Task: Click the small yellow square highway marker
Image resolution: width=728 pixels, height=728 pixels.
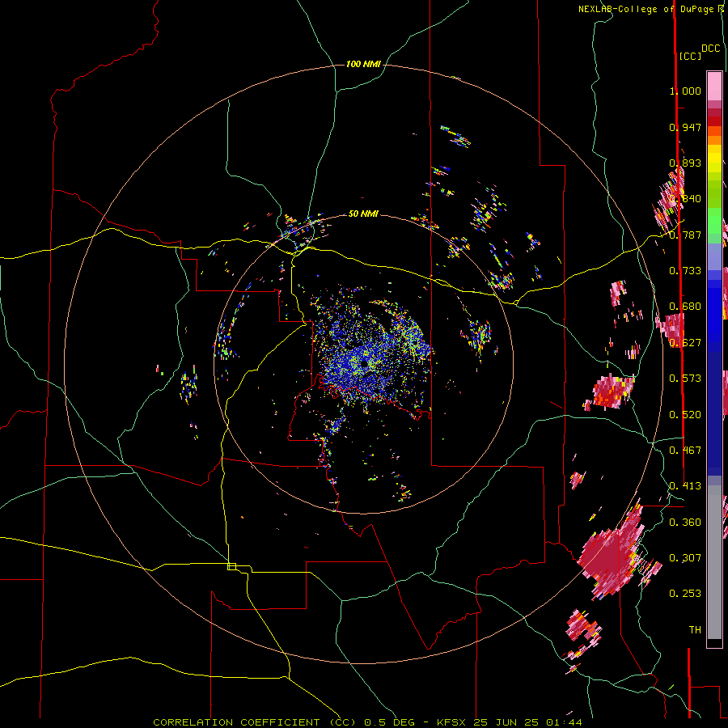Action: 231,566
